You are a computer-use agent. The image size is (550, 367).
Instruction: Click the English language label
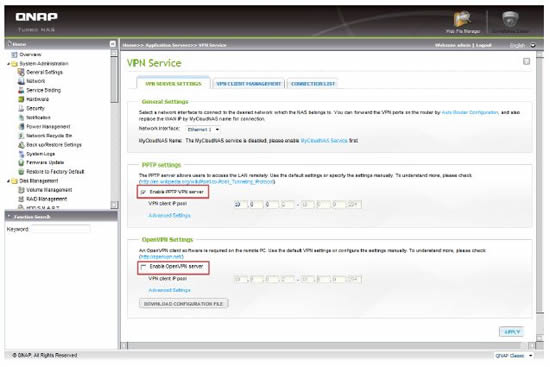[517, 45]
